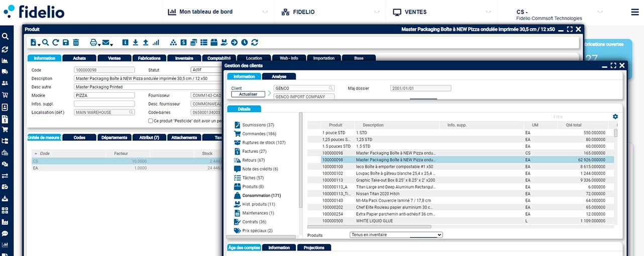This screenshot has height=256, width=644.
Task: Click the empty Infos. suppl. field
Action: point(104,104)
